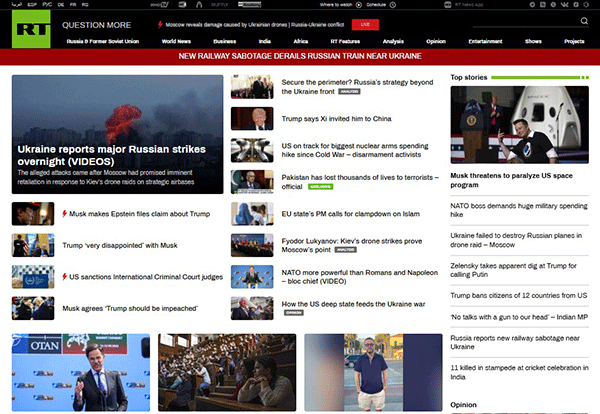Click the red LIVE button

pos(365,24)
